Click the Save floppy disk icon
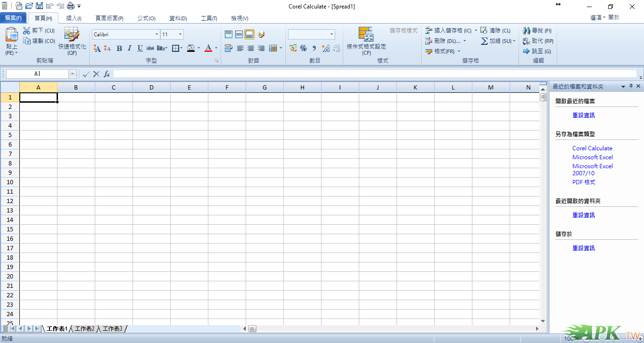Image resolution: width=644 pixels, height=343 pixels. (x=40, y=6)
